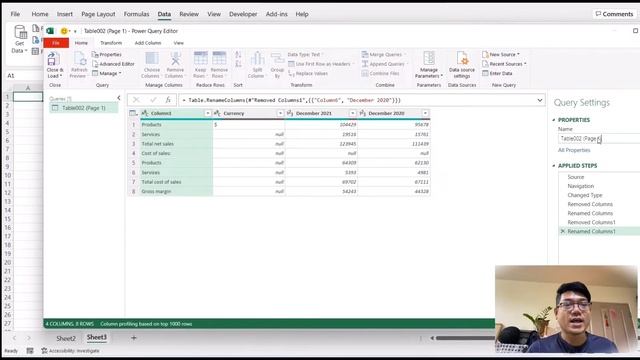Open the Recent Sources dropdown
640x360 pixels.
pos(504,64)
